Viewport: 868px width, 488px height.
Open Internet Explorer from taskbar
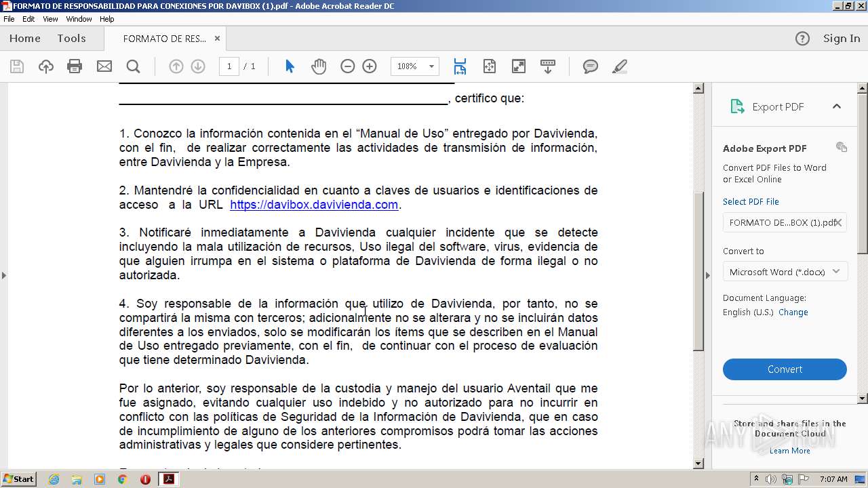(x=54, y=479)
